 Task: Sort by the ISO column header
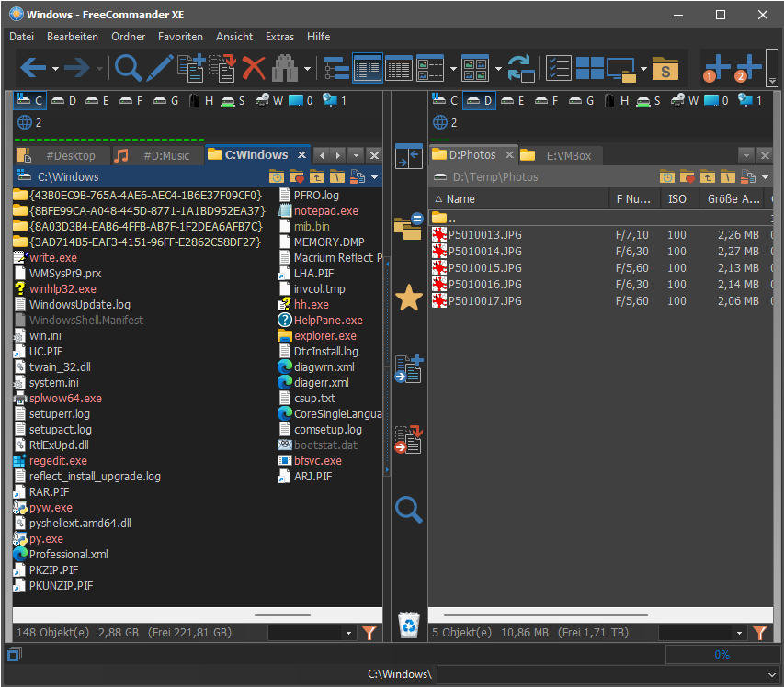(679, 199)
